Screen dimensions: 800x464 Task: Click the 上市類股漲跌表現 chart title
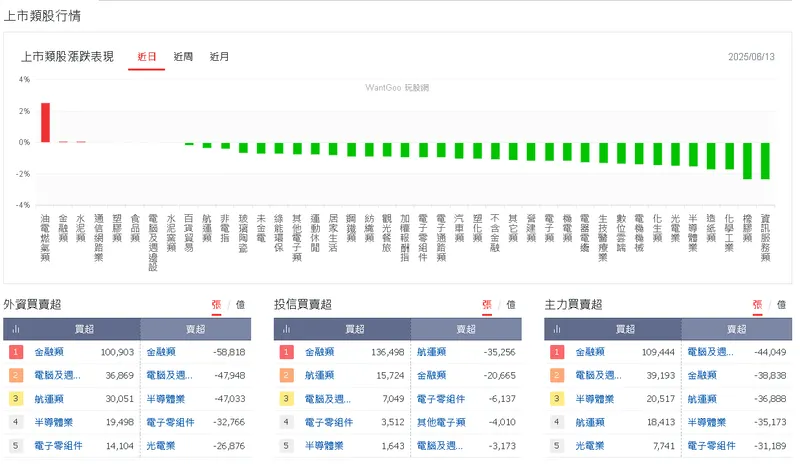[67, 57]
